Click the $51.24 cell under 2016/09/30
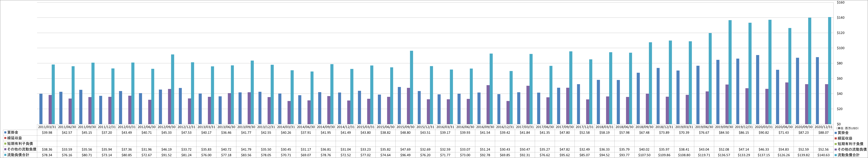This screenshot has height=158, width=868. click(485, 149)
